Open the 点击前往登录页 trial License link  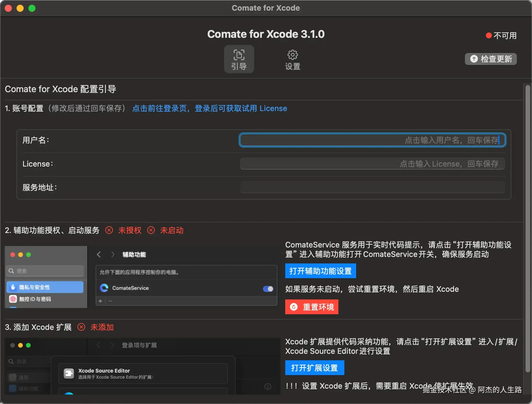tap(210, 108)
